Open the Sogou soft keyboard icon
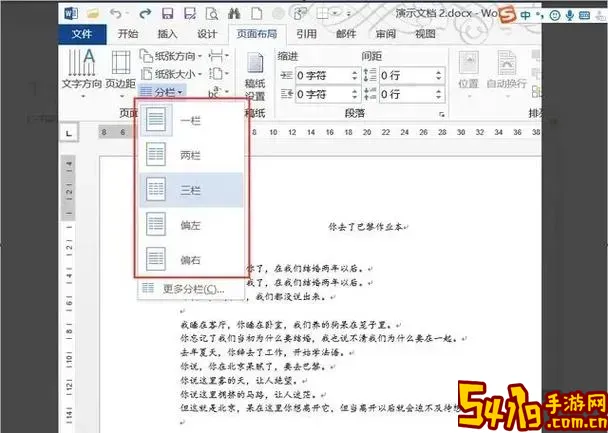 584,15
